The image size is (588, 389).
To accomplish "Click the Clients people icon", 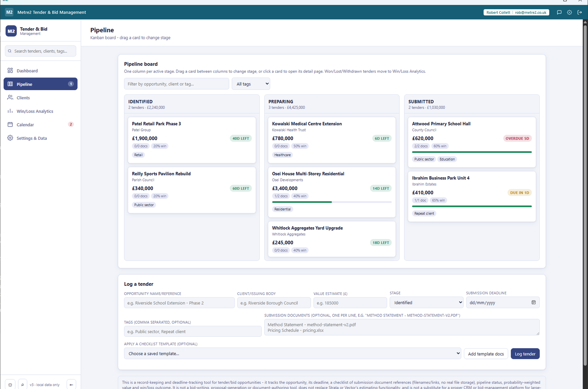I will (x=10, y=97).
